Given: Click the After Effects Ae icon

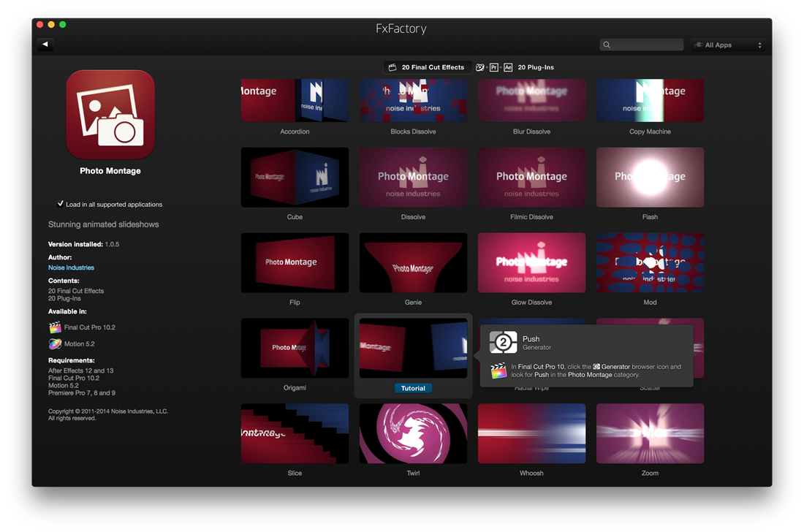Looking at the screenshot, I should [508, 67].
